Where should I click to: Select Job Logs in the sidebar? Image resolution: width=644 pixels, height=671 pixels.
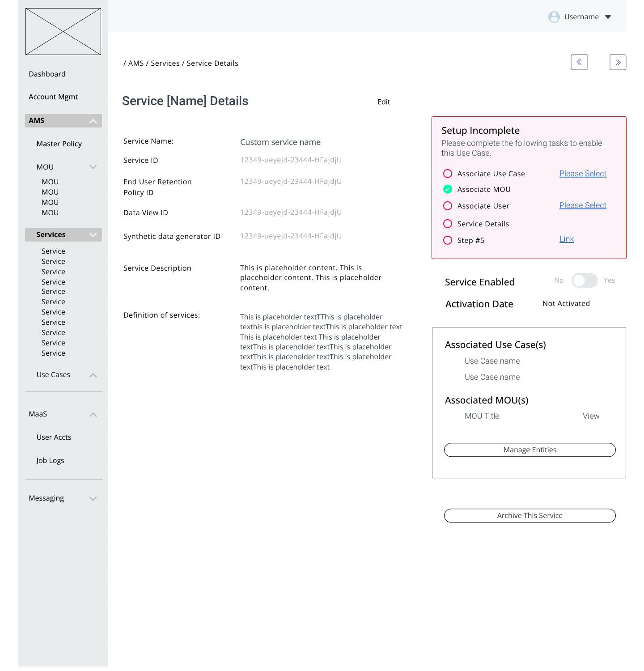50,460
